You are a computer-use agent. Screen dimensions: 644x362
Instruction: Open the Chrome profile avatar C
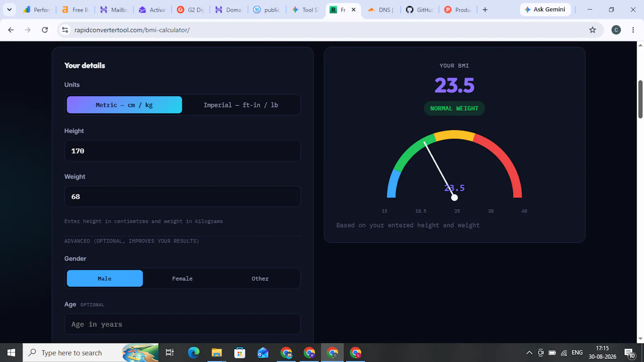pos(616,30)
